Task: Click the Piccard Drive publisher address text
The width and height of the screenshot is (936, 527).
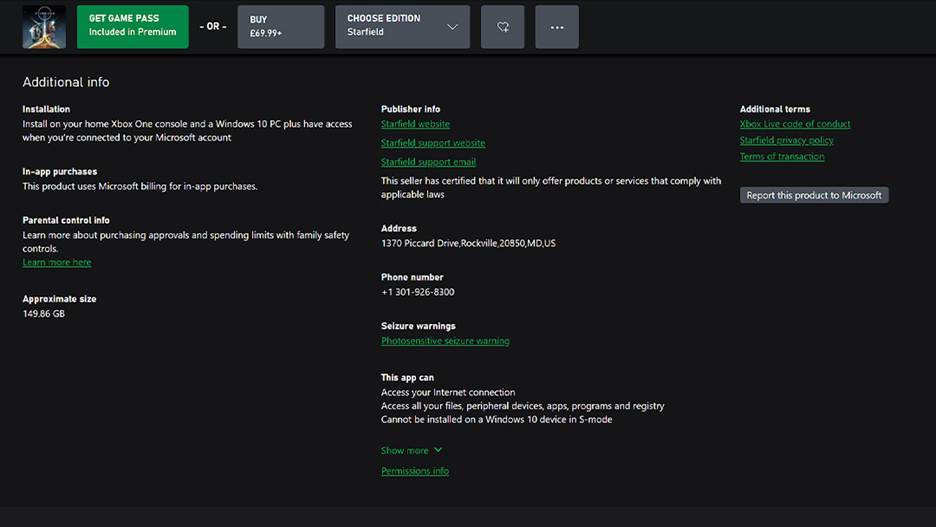Action: point(468,243)
